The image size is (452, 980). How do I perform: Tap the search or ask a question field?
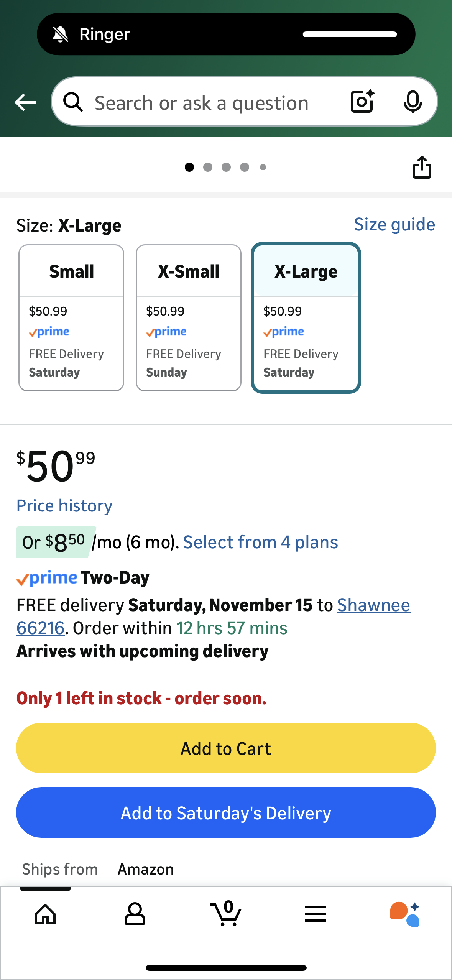coord(202,103)
